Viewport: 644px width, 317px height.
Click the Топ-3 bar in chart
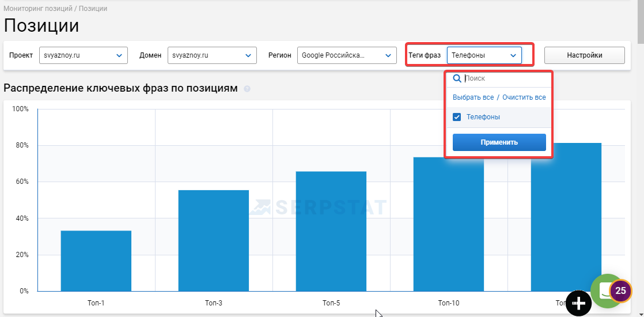point(214,240)
